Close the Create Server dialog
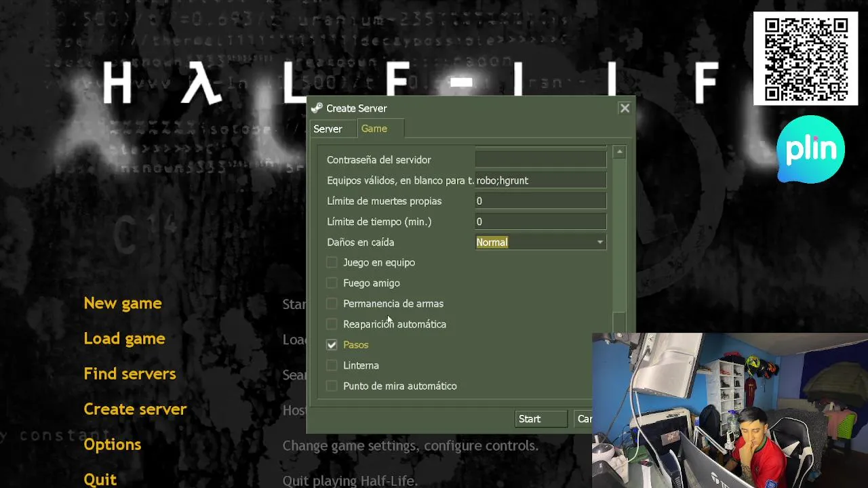 pos(625,108)
